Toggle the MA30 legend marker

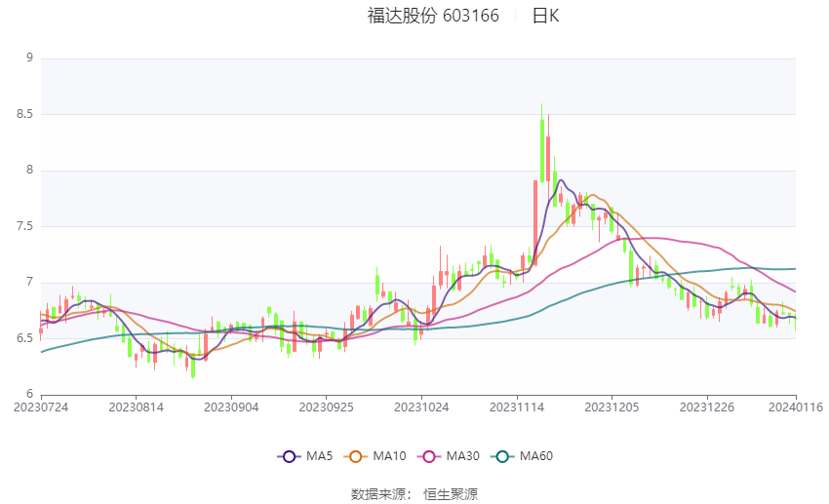[429, 456]
